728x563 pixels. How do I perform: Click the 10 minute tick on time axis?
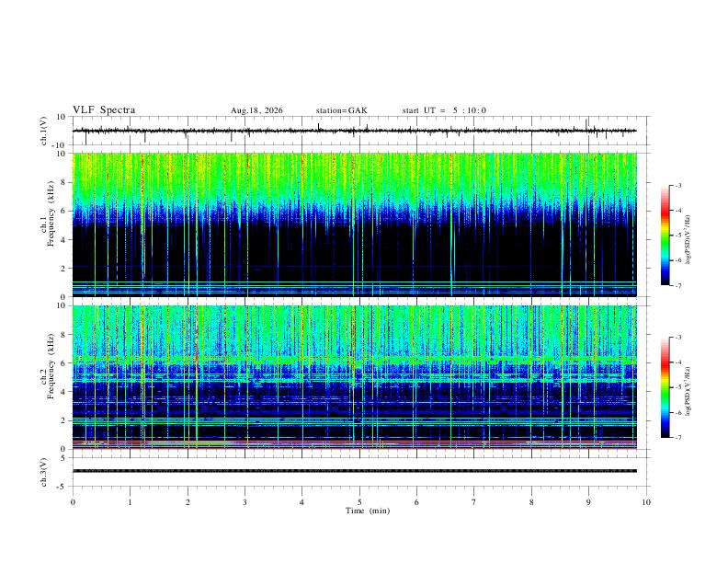click(646, 502)
